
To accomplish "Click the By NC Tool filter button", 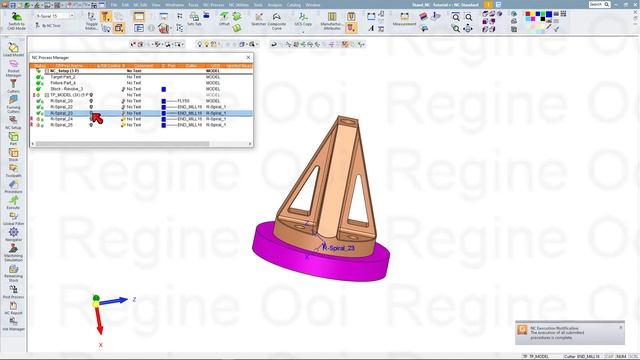I will (48, 25).
